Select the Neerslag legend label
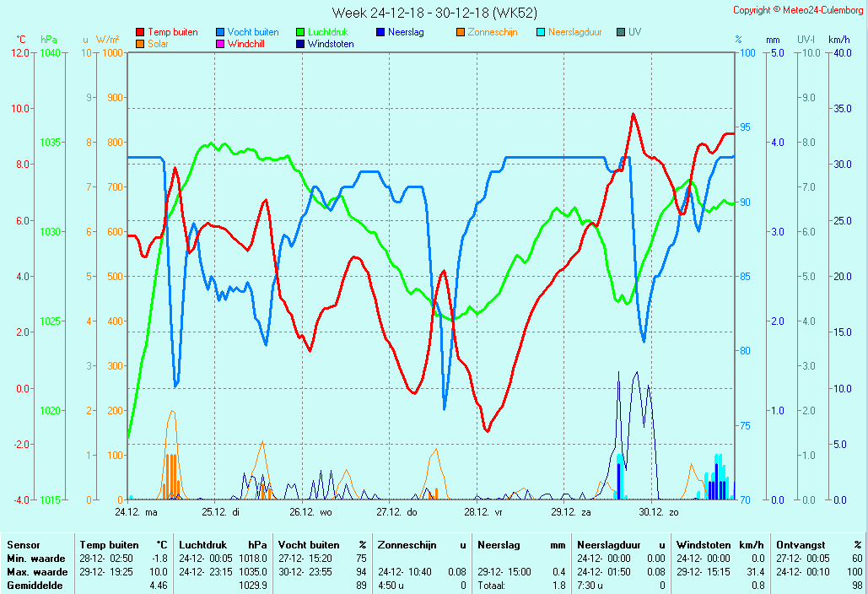This screenshot has height=594, width=868. coord(406,32)
